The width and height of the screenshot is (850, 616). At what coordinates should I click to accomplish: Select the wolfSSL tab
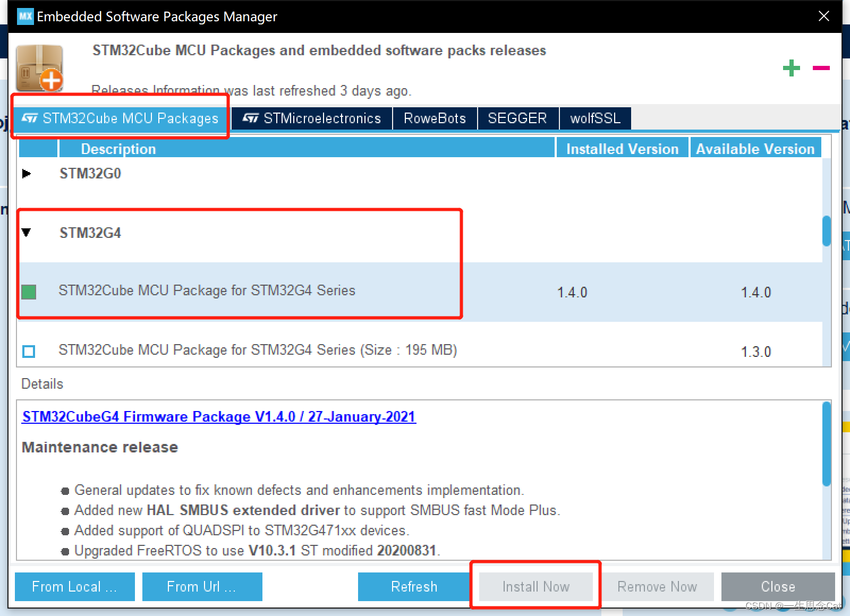pos(595,118)
